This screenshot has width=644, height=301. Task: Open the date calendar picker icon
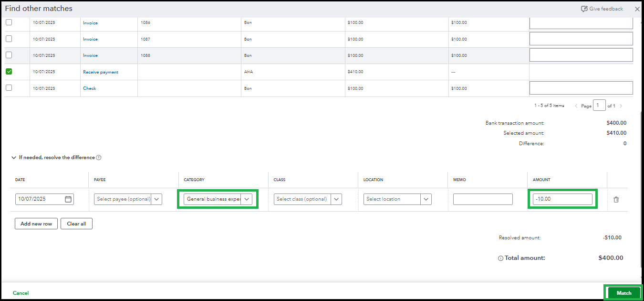pos(69,199)
